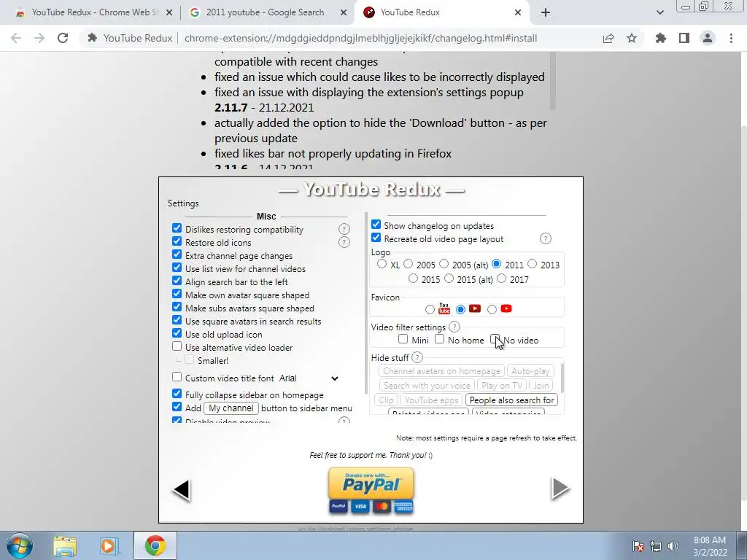Uncheck Dislikes restoring compatibility
747x560 pixels.
coord(177,228)
